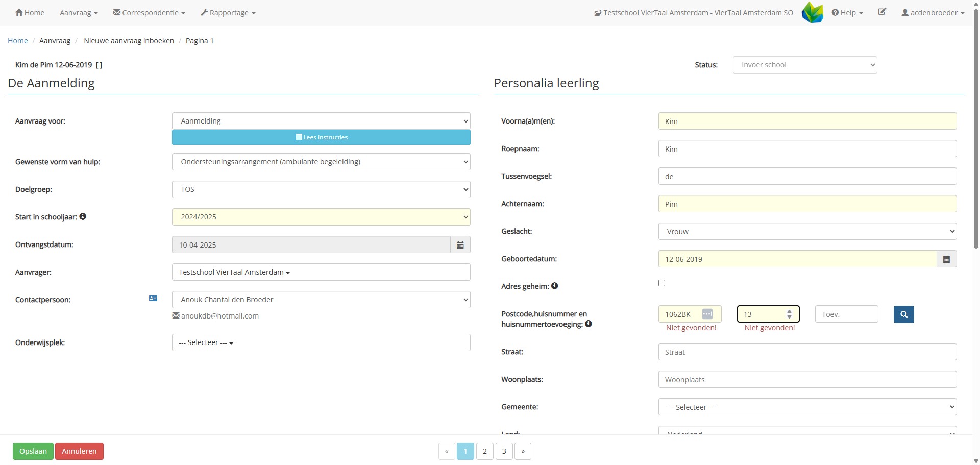The height and width of the screenshot is (465, 980).
Task: Click the 'Nieuwe aanvraag inboeken' breadcrumb text
Action: pos(129,41)
